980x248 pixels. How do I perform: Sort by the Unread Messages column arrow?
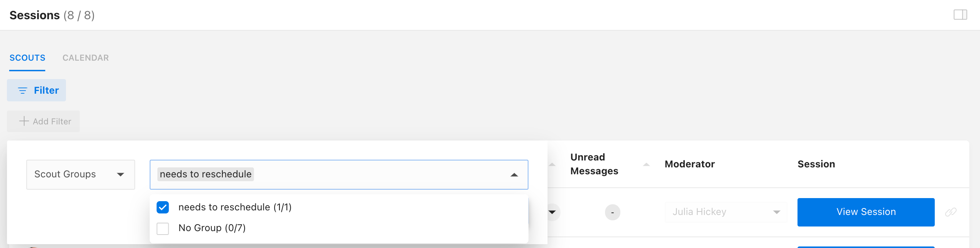[646, 164]
